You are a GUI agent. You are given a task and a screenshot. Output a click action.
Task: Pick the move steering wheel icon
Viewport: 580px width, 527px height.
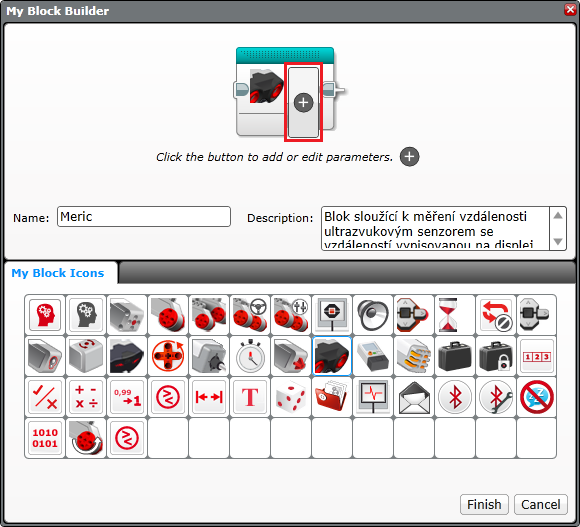pos(250,315)
